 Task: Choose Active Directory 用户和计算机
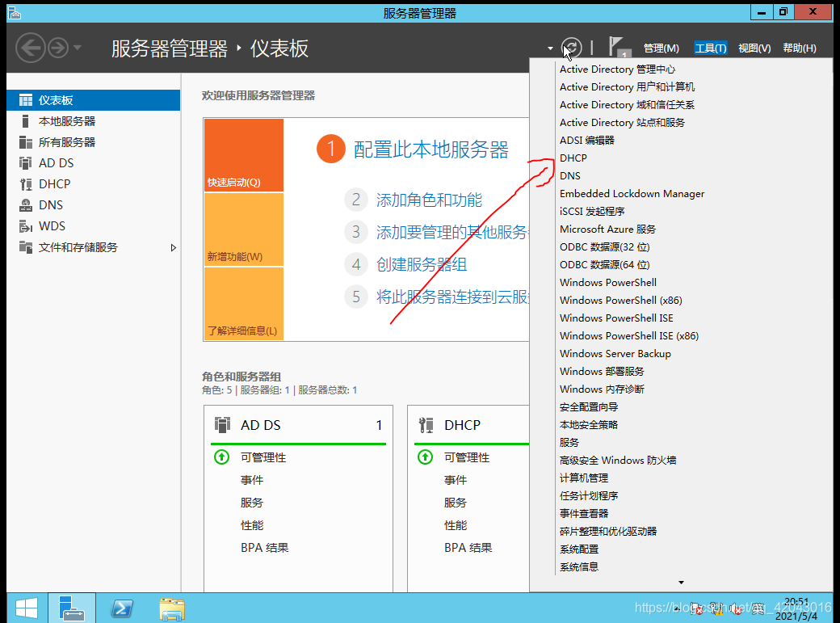[628, 86]
